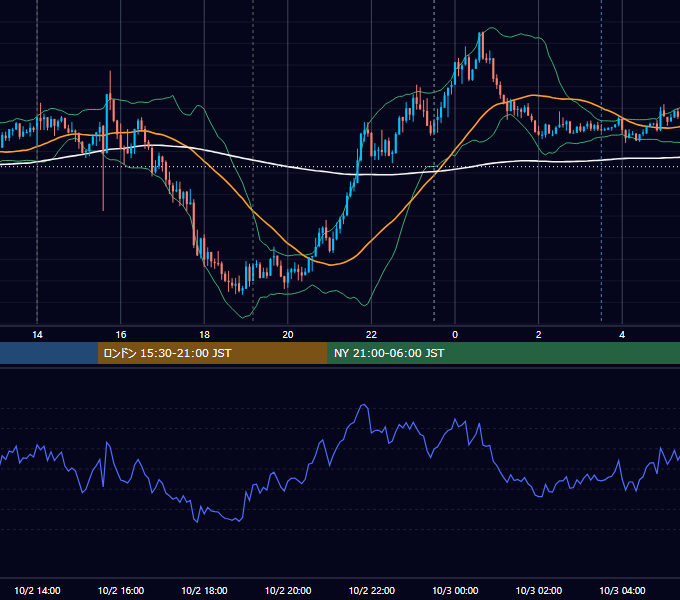Click the hour label 22 on chart axis

371,335
